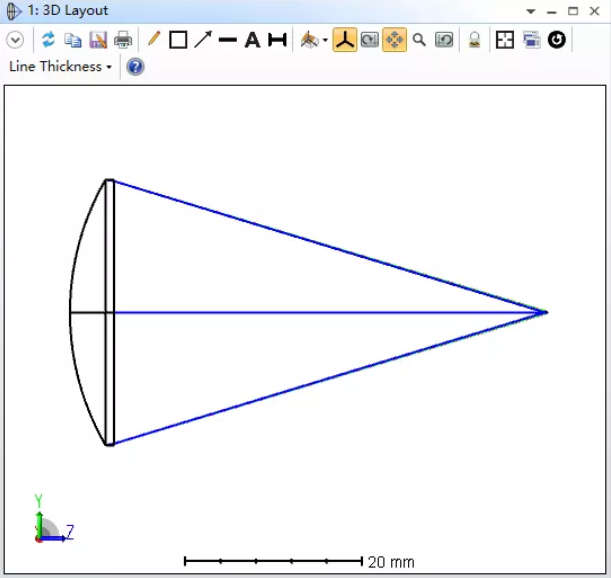Select the text annotation 'A' tool
Image resolution: width=611 pixels, height=578 pixels.
click(252, 40)
